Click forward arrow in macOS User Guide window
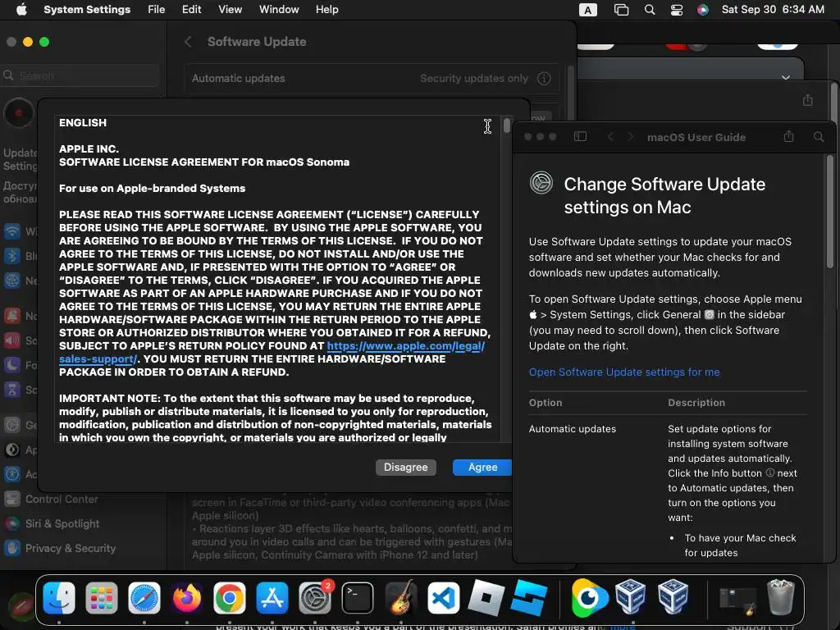 tap(631, 137)
